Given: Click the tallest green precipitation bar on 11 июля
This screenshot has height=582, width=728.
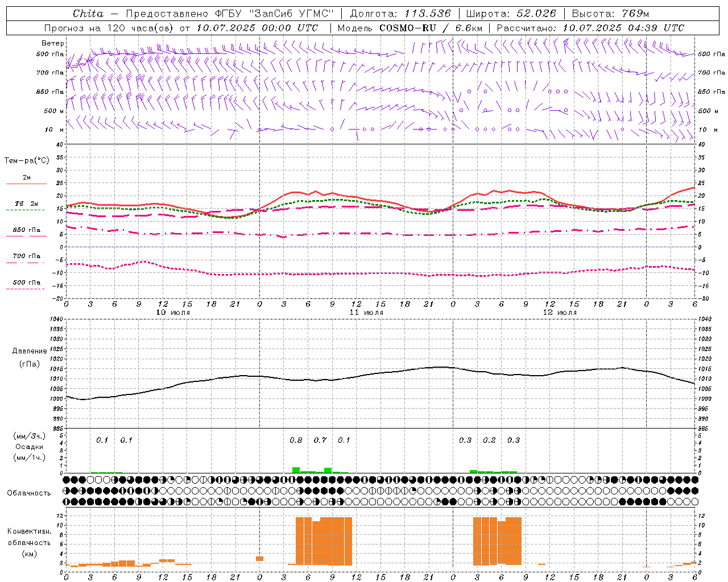Looking at the screenshot, I should pyautogui.click(x=296, y=470).
